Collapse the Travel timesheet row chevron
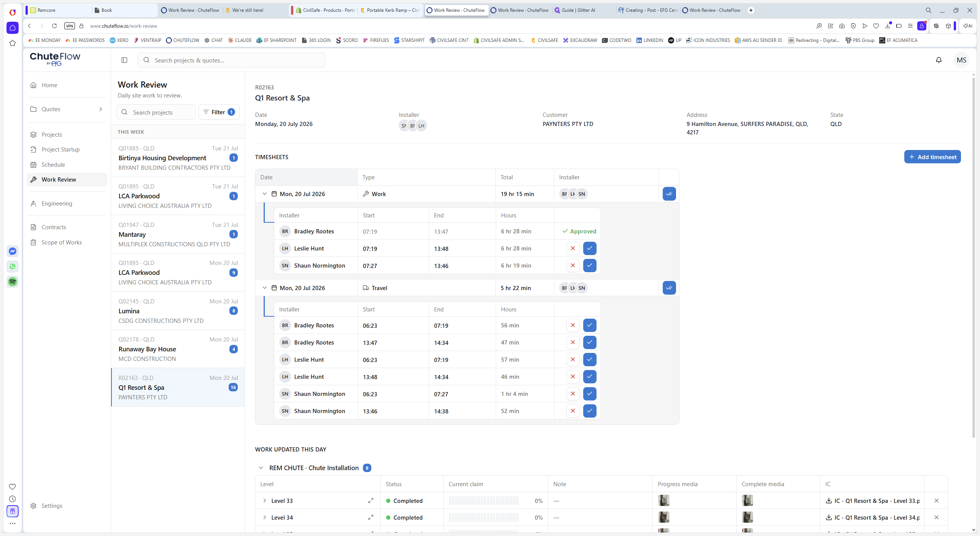 (x=264, y=288)
